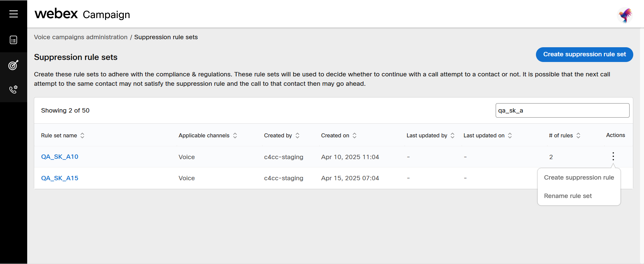
Task: Go to Voice campaigns administration breadcrumb
Action: click(x=81, y=37)
